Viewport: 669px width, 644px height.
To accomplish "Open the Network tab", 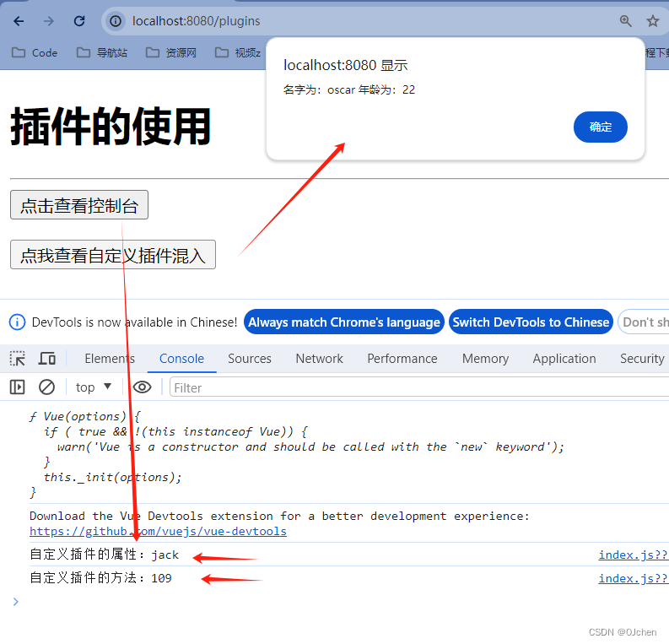I will [x=320, y=359].
